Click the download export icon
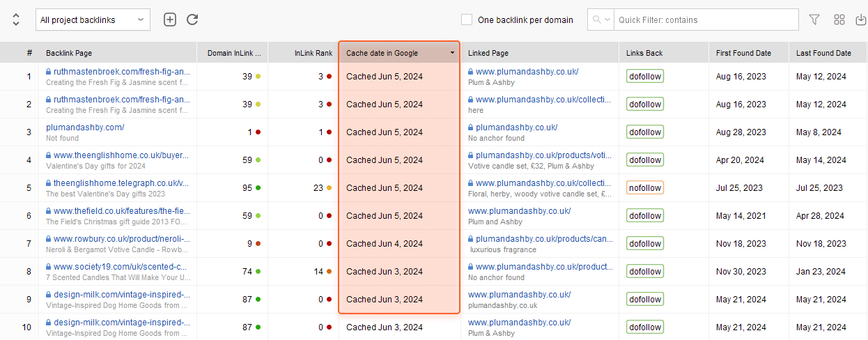Screen dimensions: 868x340 point(861,20)
